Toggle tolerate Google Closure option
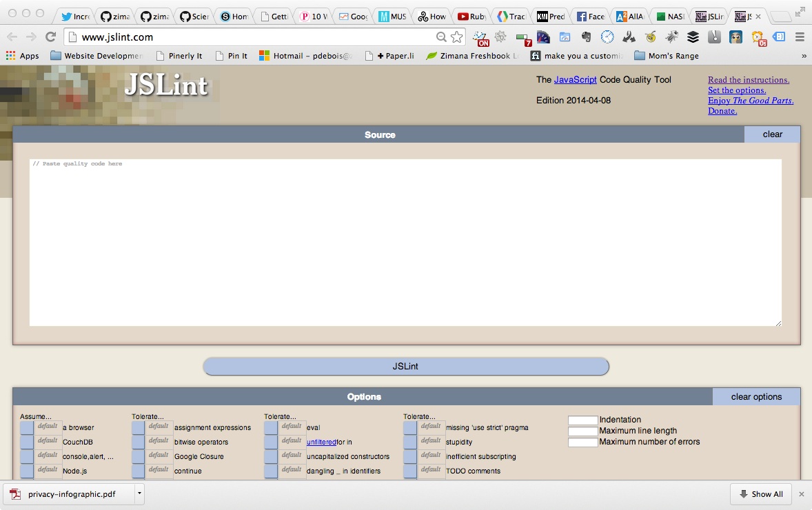812x510 pixels. (138, 457)
